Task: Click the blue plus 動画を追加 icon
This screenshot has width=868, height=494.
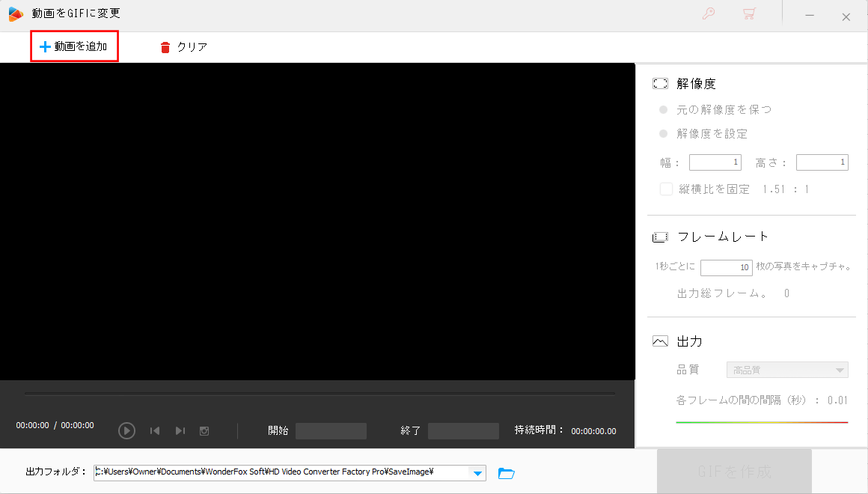Action: coord(45,47)
